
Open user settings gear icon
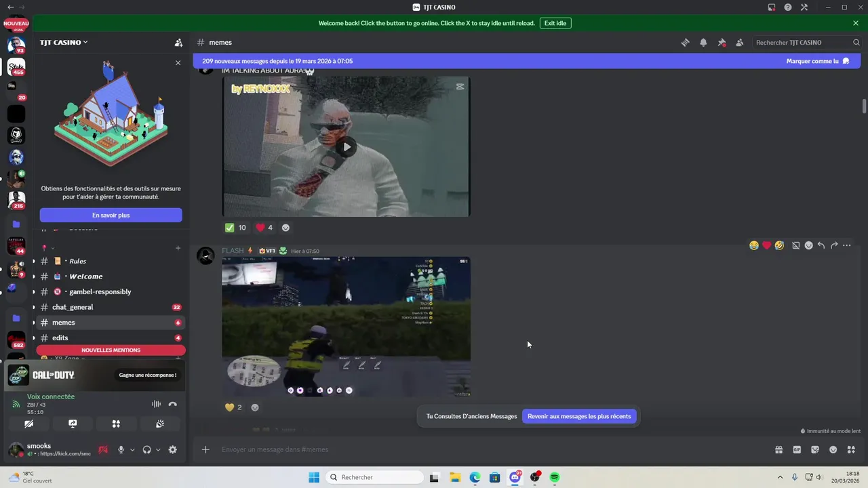coord(173,449)
